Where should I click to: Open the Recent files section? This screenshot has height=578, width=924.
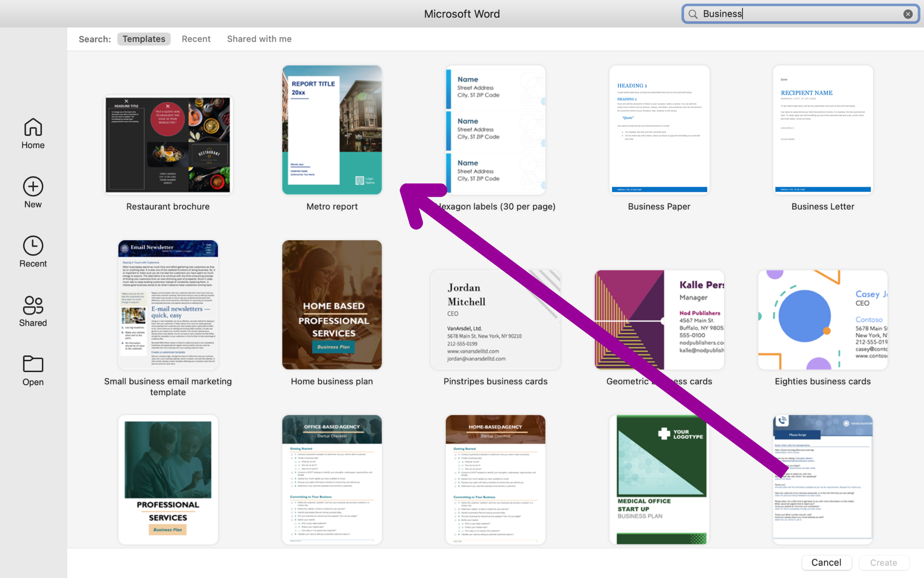33,252
